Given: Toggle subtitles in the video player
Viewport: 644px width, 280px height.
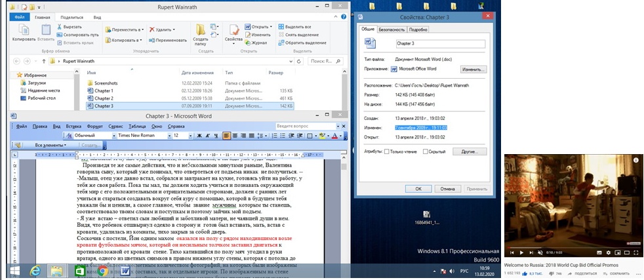Looking at the screenshot, I should click(599, 252).
